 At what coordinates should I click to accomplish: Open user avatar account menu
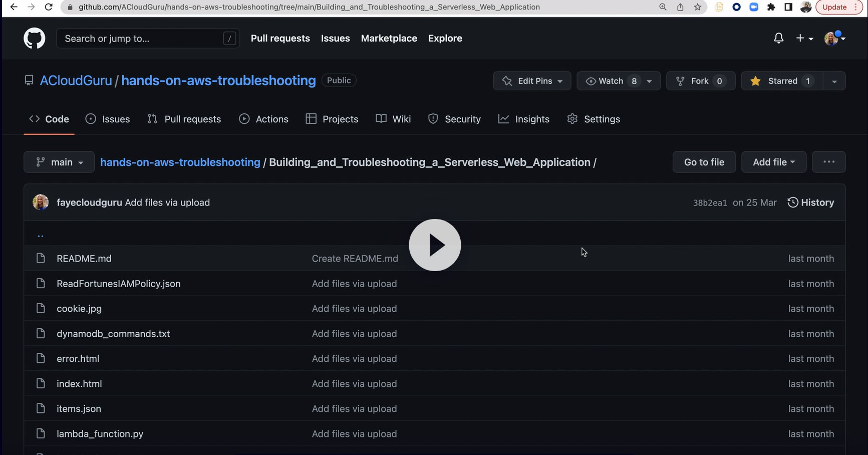(x=834, y=38)
